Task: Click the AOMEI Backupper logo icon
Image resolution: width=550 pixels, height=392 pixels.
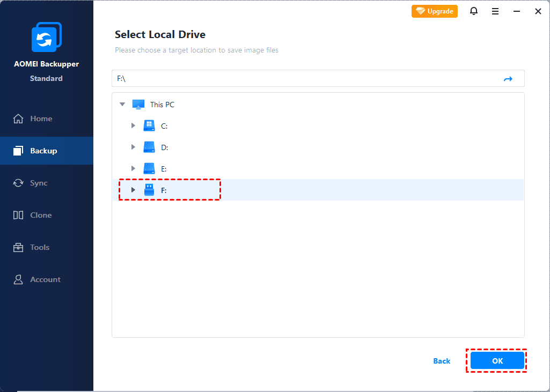Action: [x=47, y=38]
